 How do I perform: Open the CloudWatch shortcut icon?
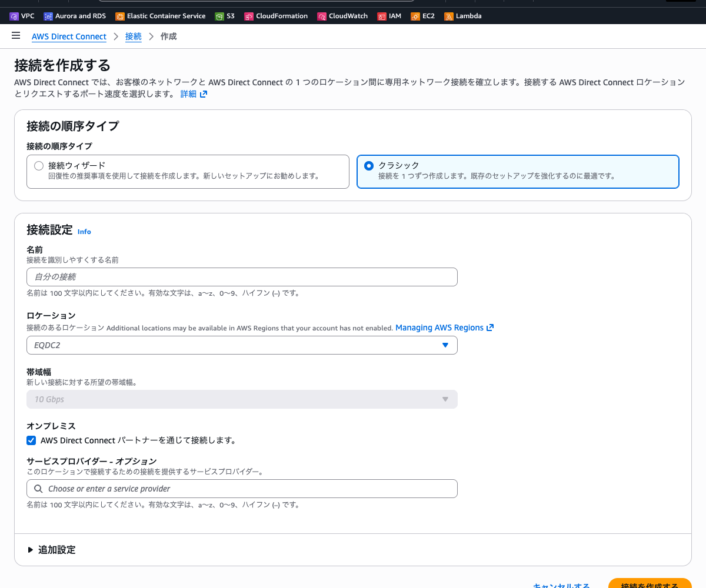[x=322, y=16]
